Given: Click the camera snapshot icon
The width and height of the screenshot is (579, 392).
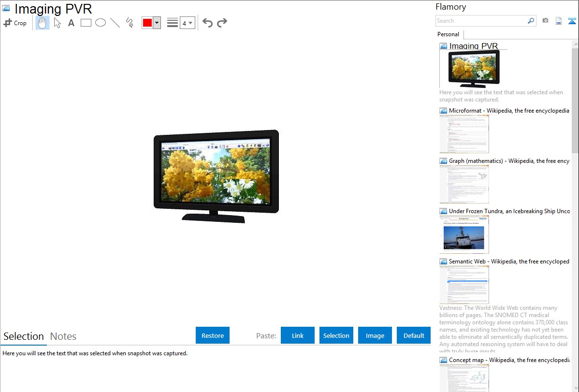Looking at the screenshot, I should click(x=545, y=21).
